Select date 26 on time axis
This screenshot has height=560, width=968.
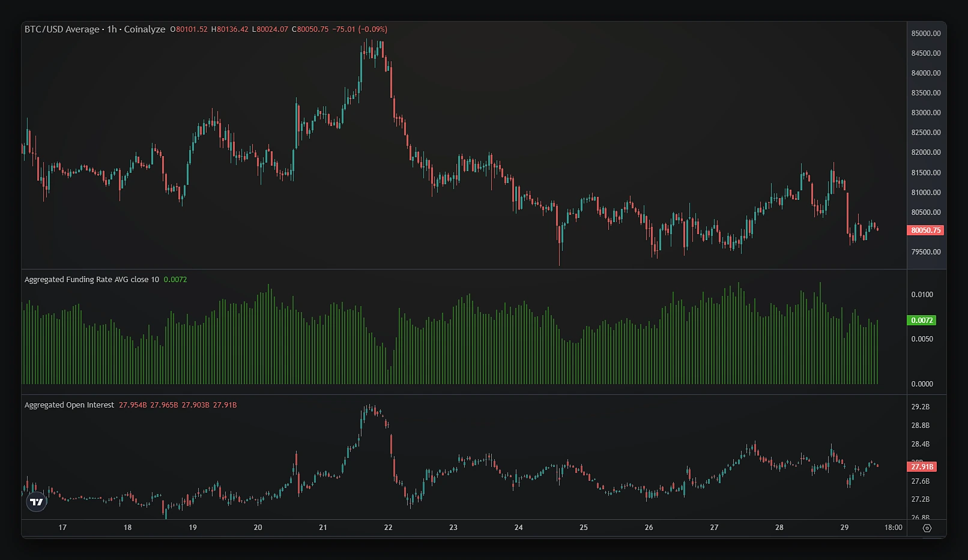pyautogui.click(x=649, y=528)
